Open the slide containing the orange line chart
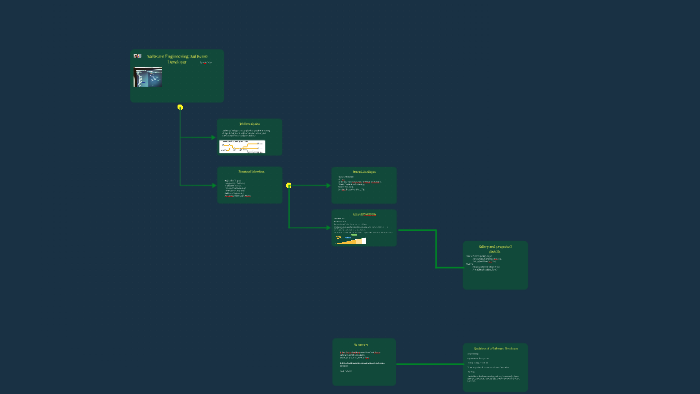Image resolution: width=700 pixels, height=394 pixels. (250, 137)
